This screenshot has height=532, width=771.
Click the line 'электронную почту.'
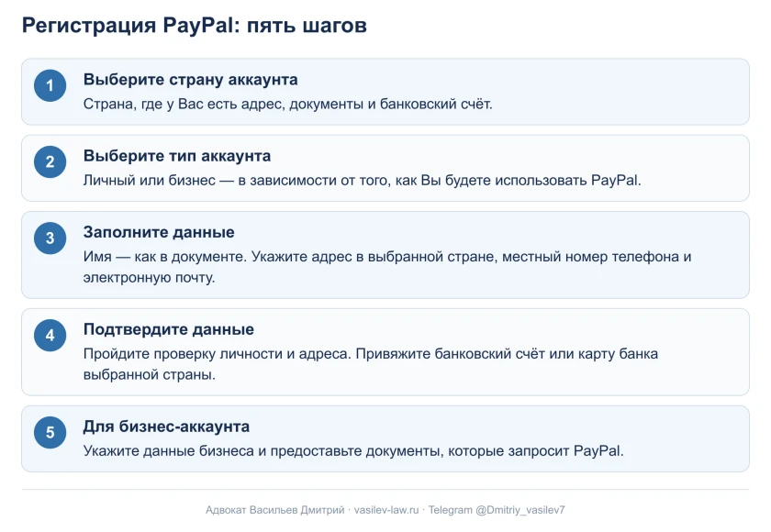[x=149, y=278]
